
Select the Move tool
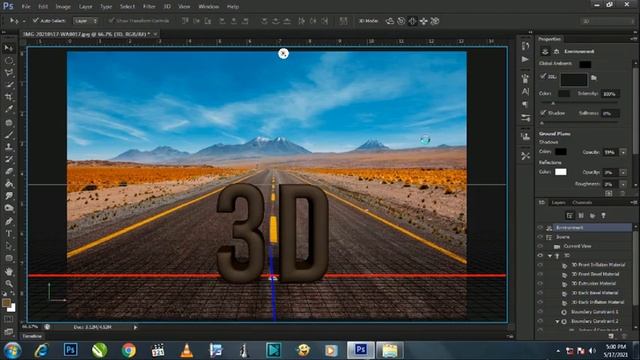click(x=9, y=48)
